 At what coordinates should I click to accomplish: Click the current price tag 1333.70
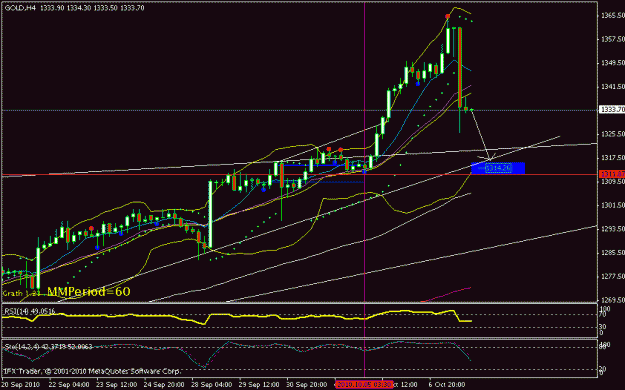point(612,110)
